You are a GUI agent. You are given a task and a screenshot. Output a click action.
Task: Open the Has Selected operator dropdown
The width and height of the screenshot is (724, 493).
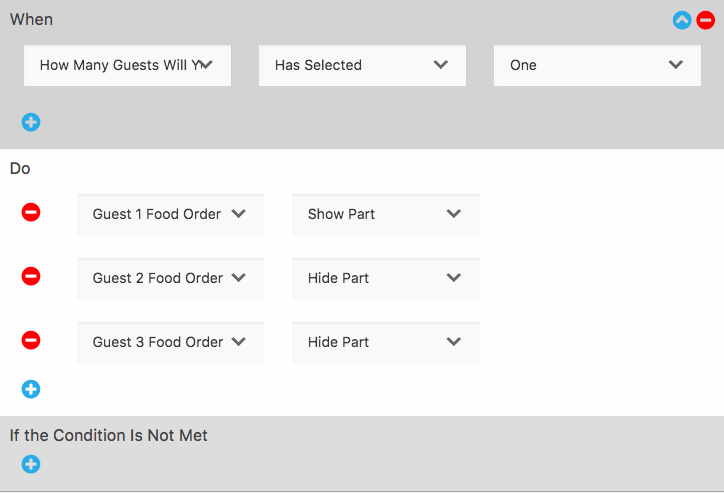[361, 65]
